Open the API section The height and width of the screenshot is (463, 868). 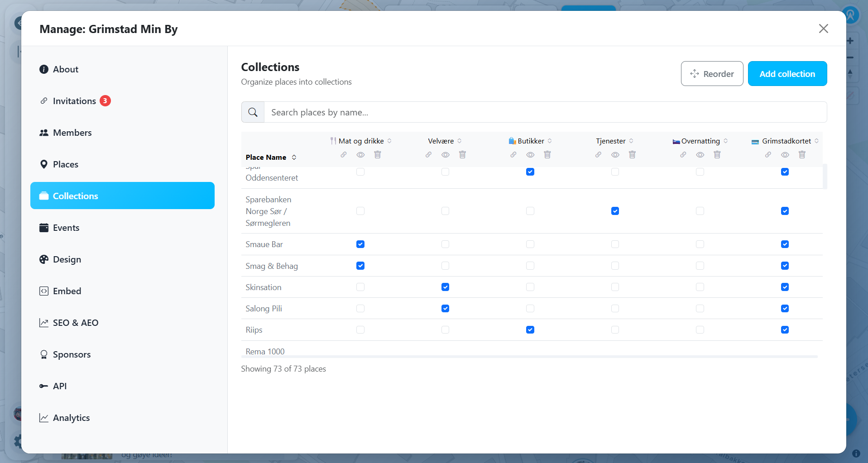[122, 386]
